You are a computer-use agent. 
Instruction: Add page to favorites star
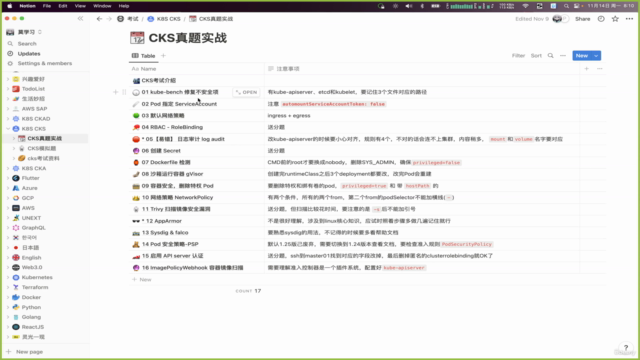615,19
